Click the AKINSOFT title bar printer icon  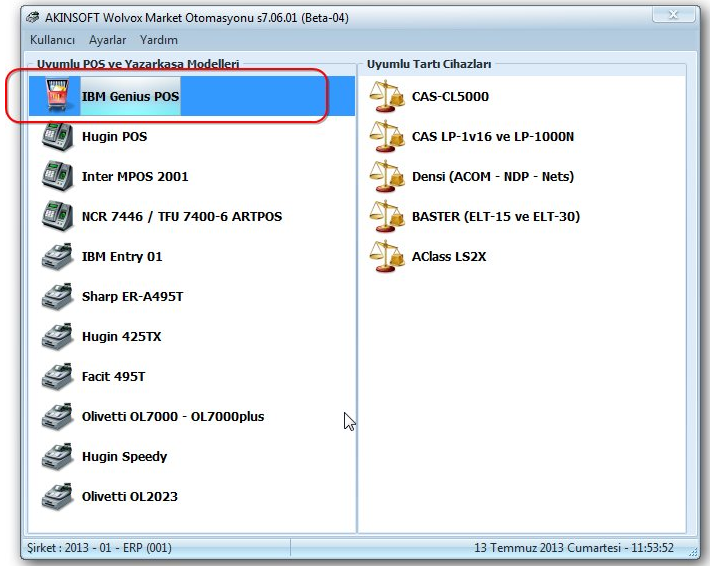click(x=33, y=18)
